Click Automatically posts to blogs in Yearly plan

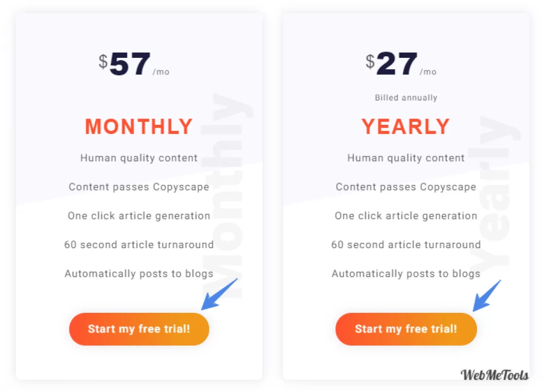tap(406, 274)
